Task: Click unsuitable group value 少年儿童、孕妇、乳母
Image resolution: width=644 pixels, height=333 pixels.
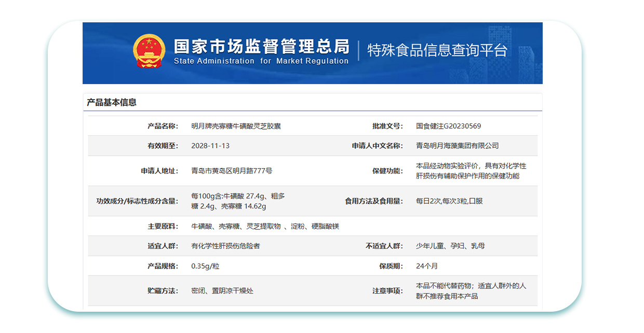Action: (x=450, y=246)
